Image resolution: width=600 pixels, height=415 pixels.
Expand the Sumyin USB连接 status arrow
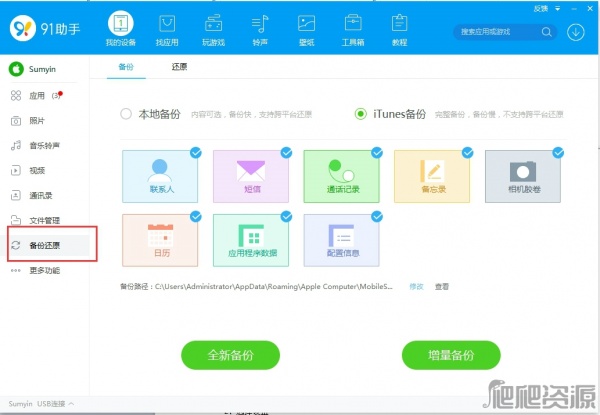(71, 404)
